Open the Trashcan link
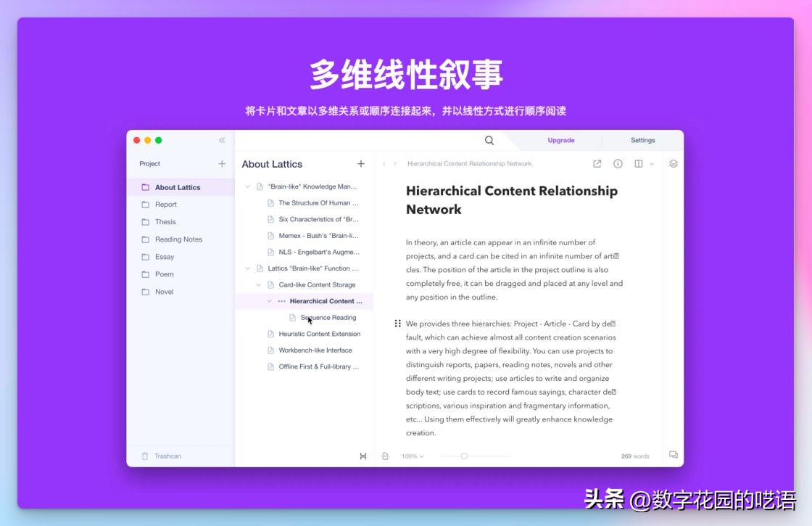Viewport: 812px width, 526px height. pyautogui.click(x=167, y=456)
